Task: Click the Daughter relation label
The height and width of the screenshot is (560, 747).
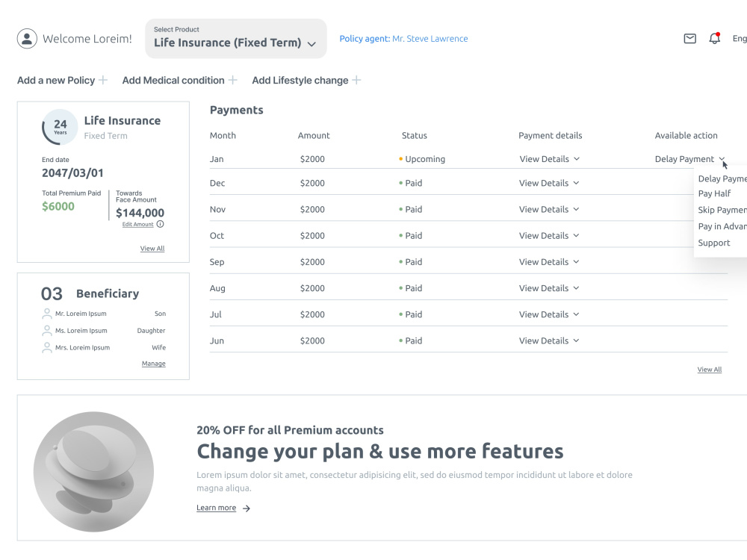Action: 151,331
